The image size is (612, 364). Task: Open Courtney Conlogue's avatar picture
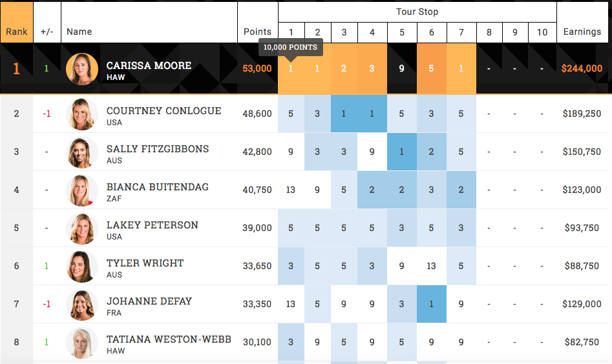82,114
